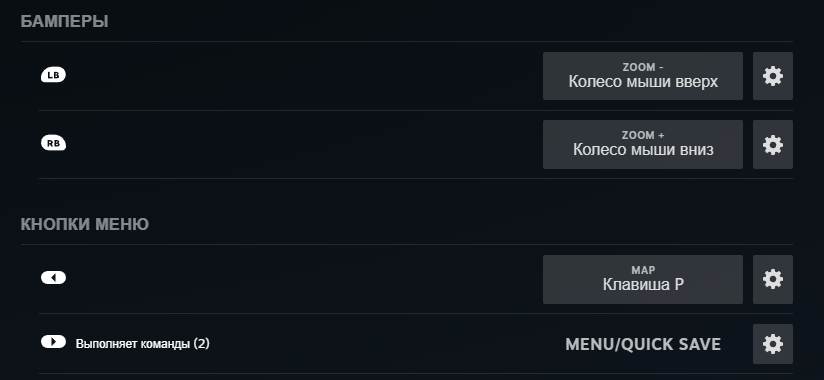824x380 pixels.
Task: Click the LB bumper icon
Action: tap(53, 75)
